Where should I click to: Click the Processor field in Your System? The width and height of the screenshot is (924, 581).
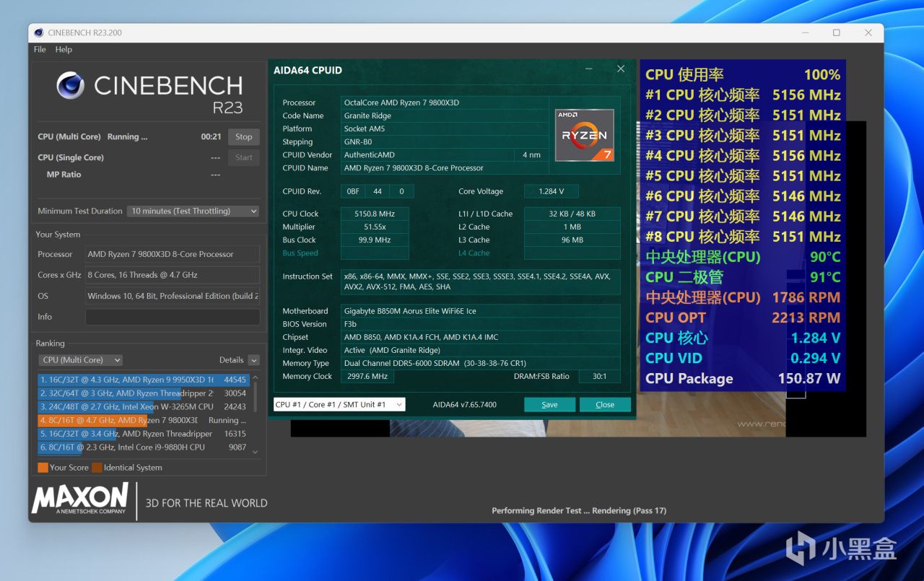173,254
